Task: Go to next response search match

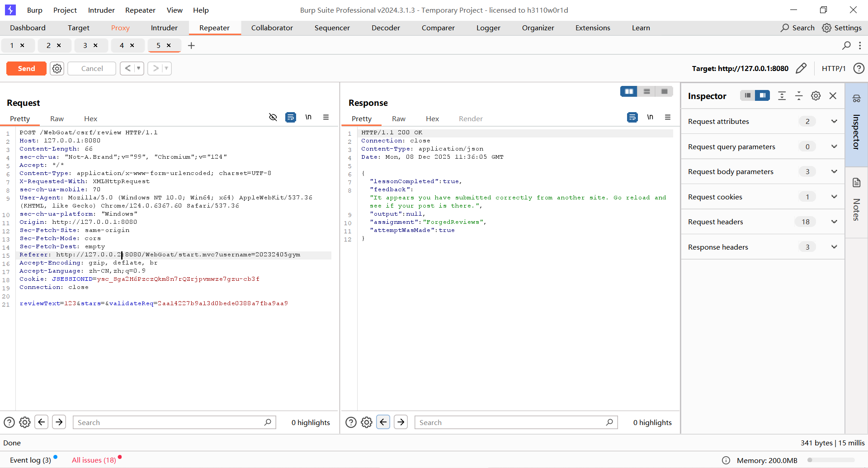Action: (x=401, y=422)
